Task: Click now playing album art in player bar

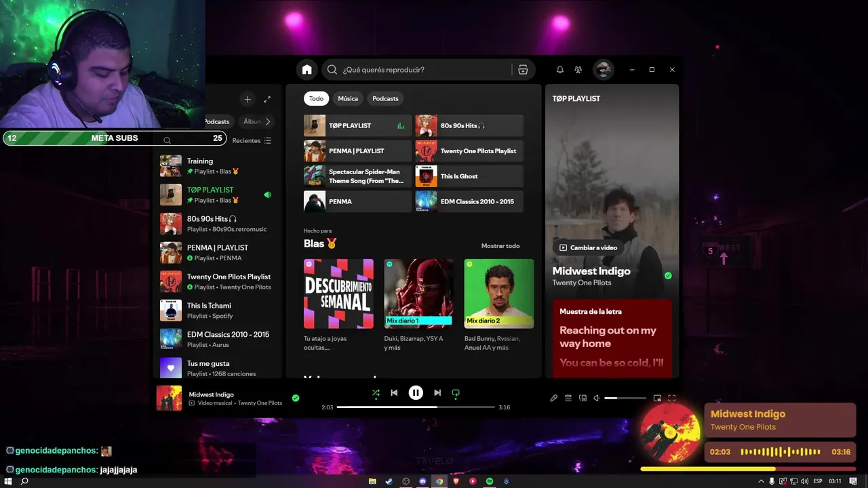Action: (x=170, y=399)
